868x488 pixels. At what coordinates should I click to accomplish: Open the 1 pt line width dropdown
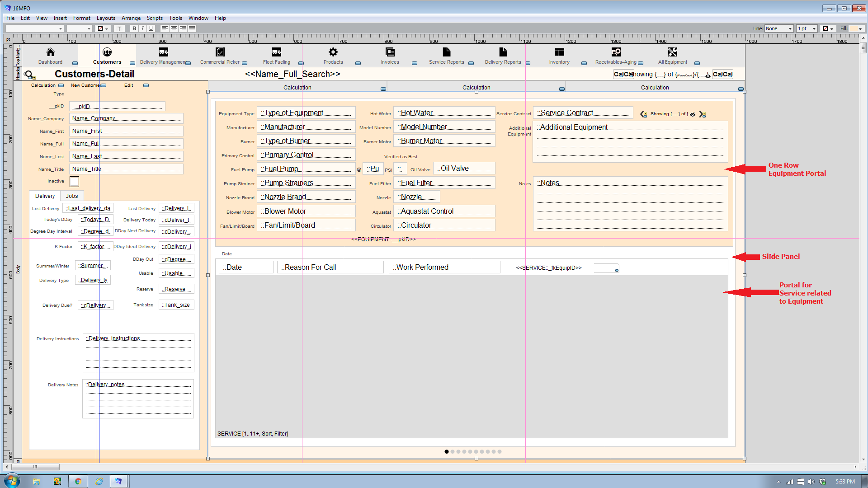pyautogui.click(x=807, y=28)
